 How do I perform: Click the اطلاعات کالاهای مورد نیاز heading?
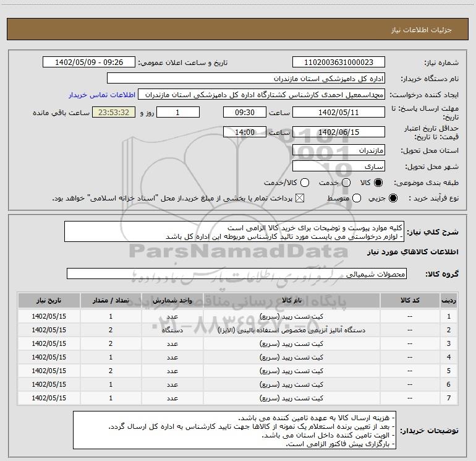[x=413, y=252]
